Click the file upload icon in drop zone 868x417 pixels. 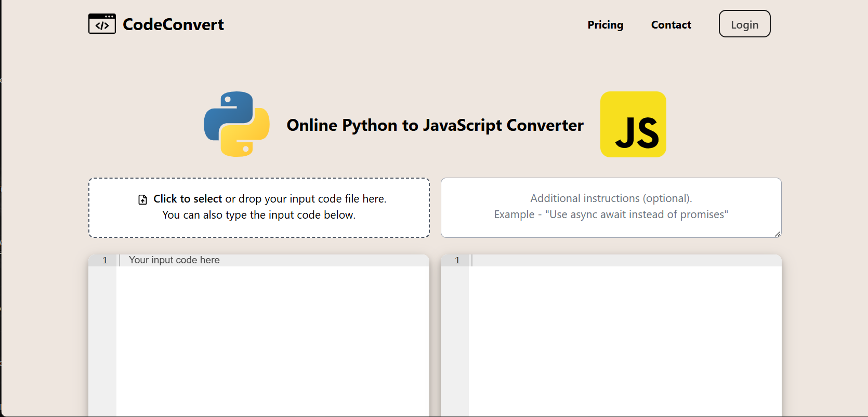point(142,199)
